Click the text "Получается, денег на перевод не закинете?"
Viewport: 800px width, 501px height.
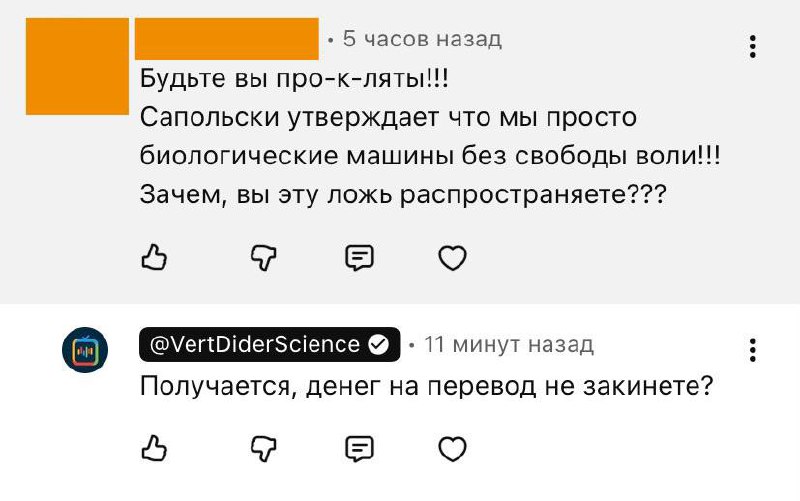click(425, 386)
